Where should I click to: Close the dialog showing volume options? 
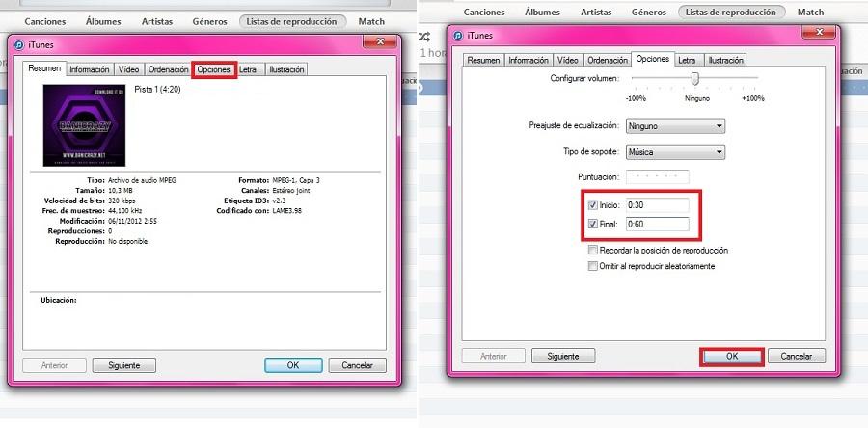(x=820, y=36)
